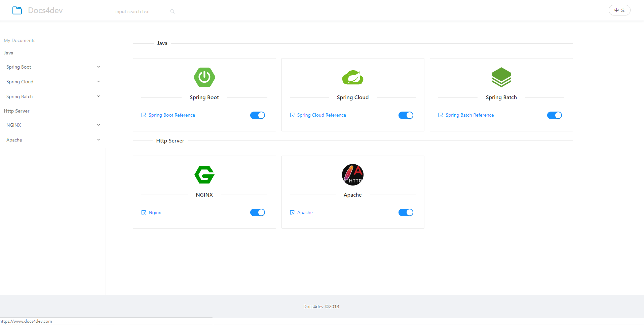Click the Http Server group label in sidebar
Image resolution: width=644 pixels, height=325 pixels.
(16, 111)
